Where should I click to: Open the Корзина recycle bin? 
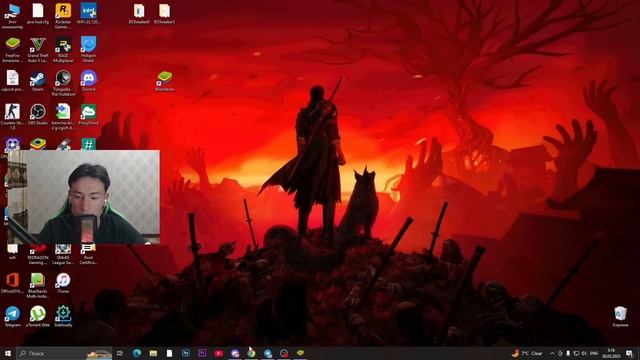point(620,317)
